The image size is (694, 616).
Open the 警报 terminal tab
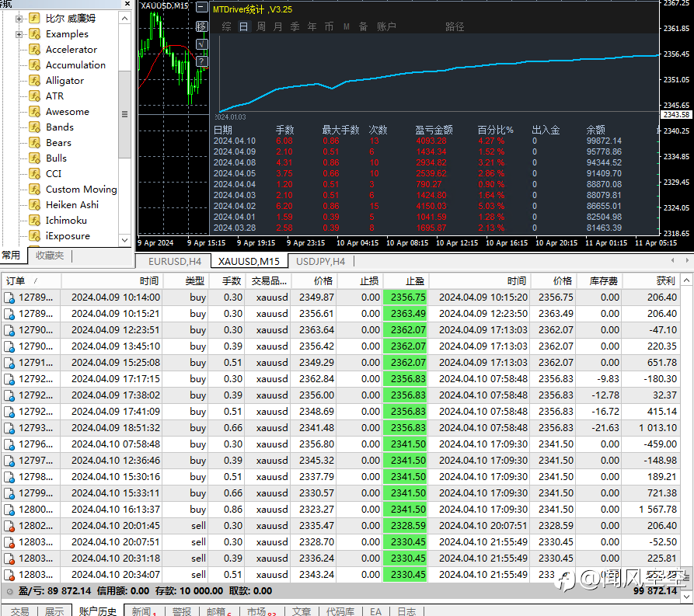182,611
